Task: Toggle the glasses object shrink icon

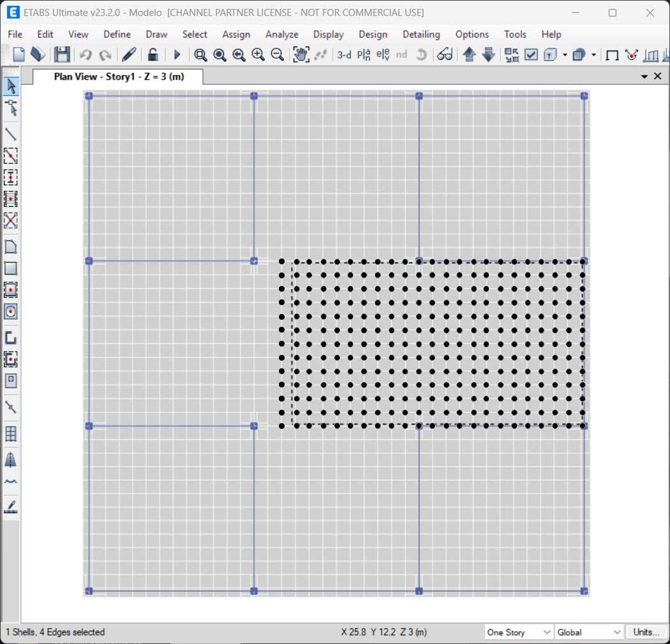Action: point(445,55)
